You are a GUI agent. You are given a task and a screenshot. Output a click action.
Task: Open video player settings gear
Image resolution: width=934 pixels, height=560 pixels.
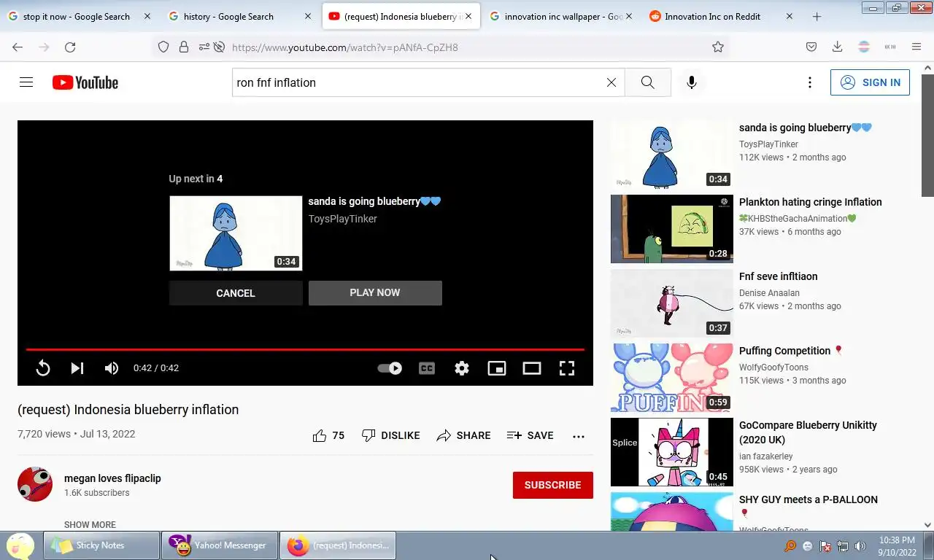pyautogui.click(x=462, y=368)
